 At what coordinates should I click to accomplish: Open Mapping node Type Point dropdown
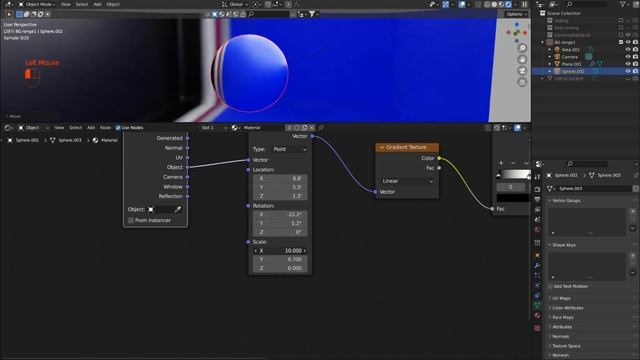click(x=289, y=149)
